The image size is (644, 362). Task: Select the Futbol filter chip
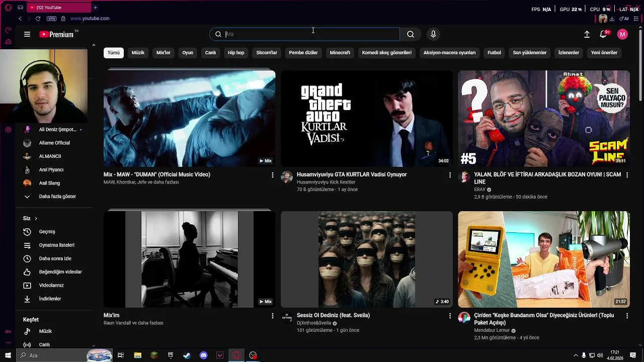click(494, 53)
